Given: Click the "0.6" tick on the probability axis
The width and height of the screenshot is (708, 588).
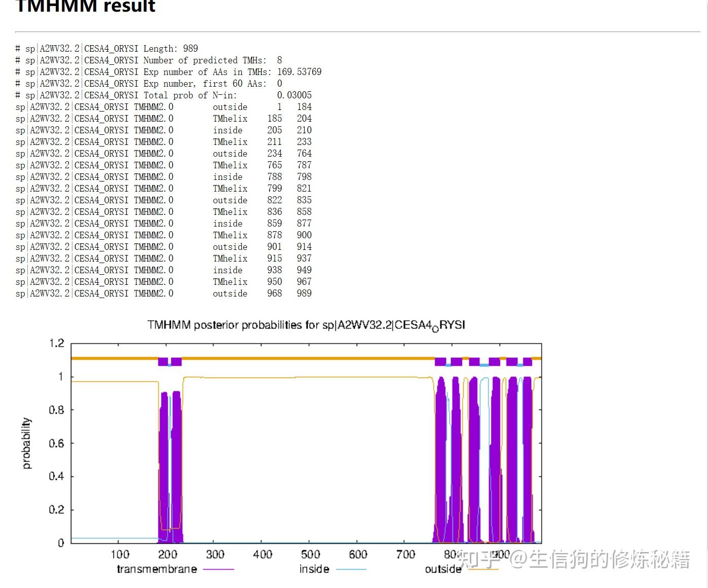Looking at the screenshot, I should [57, 443].
